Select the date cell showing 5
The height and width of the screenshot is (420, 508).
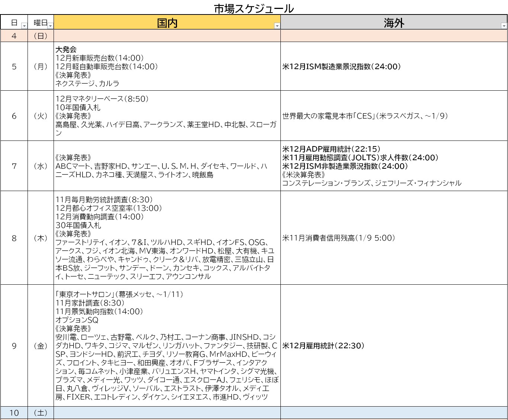coord(14,67)
